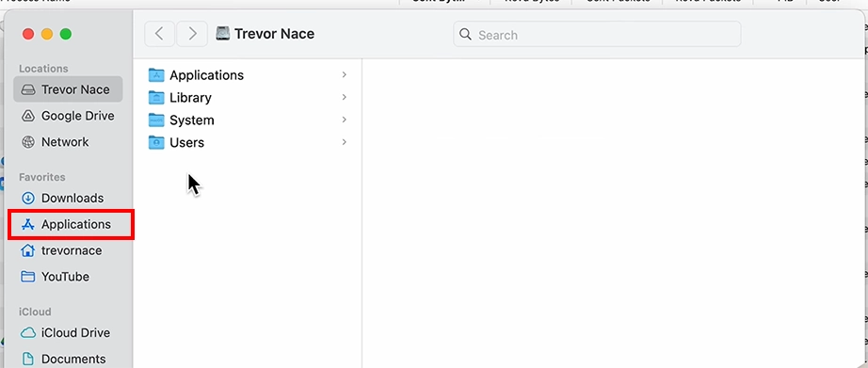Image resolution: width=868 pixels, height=368 pixels.
Task: Click the back navigation arrow
Action: pos(159,34)
